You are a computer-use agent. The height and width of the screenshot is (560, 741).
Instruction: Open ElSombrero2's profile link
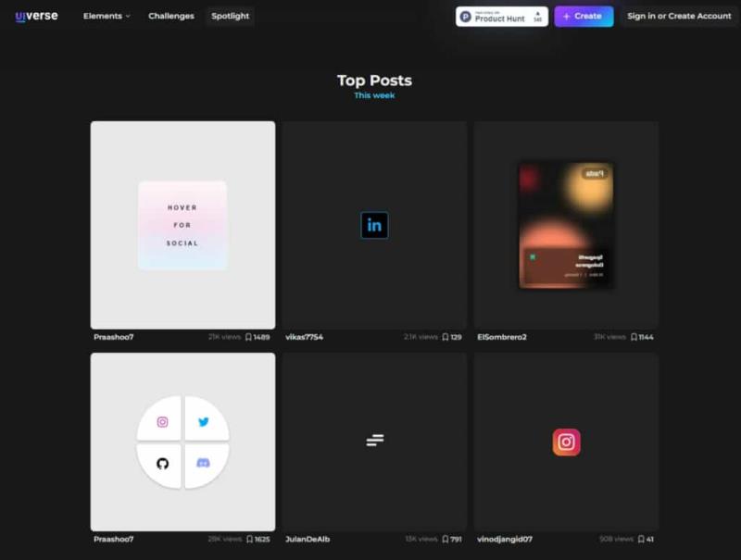point(502,337)
